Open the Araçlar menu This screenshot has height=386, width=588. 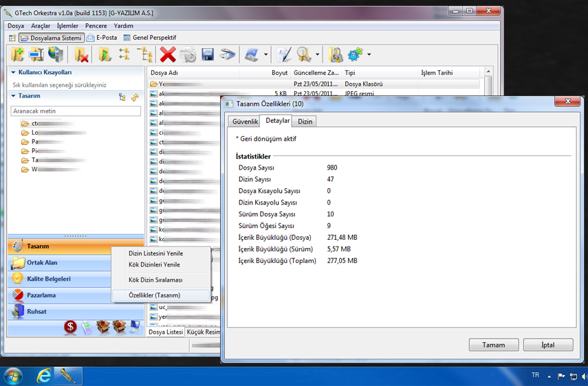41,26
